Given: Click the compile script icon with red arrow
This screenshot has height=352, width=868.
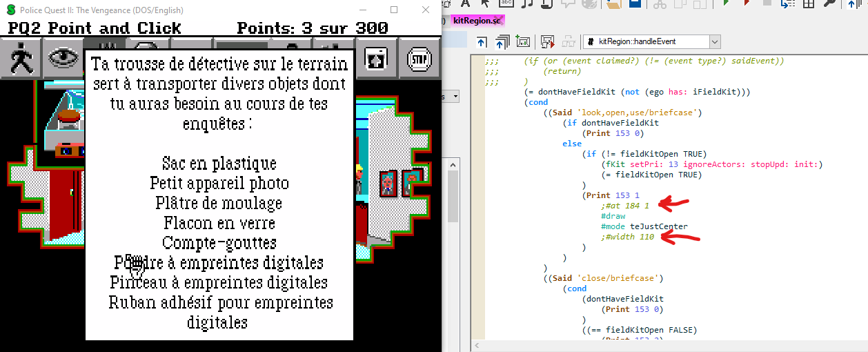Looking at the screenshot, I should point(548,41).
